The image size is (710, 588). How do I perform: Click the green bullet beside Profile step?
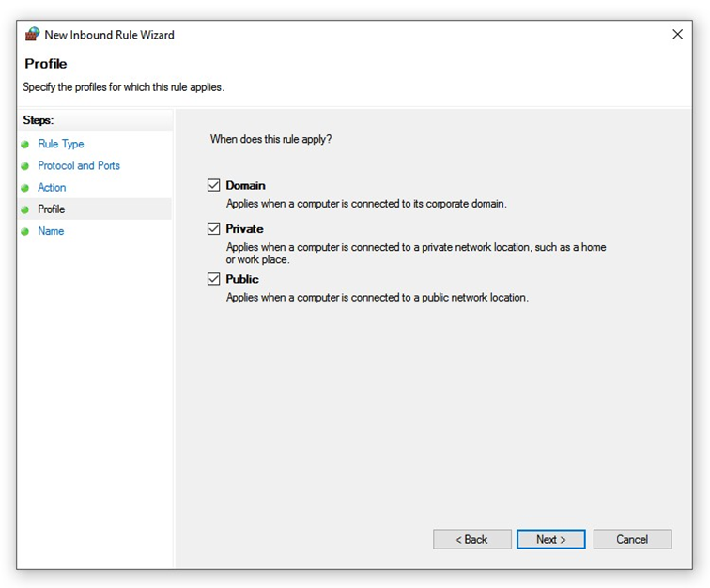coord(25,209)
